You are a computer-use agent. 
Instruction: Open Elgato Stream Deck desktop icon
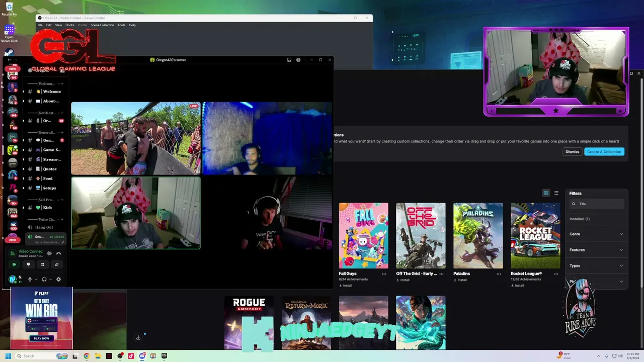(x=9, y=34)
